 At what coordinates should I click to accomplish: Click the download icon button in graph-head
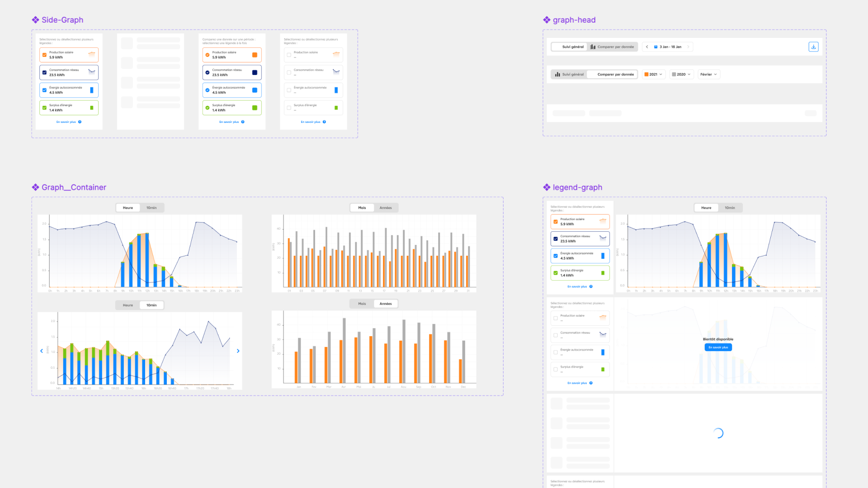[813, 47]
